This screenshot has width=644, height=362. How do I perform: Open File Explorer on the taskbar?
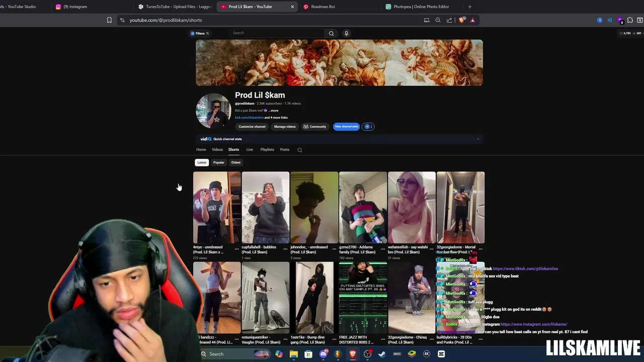(294, 354)
